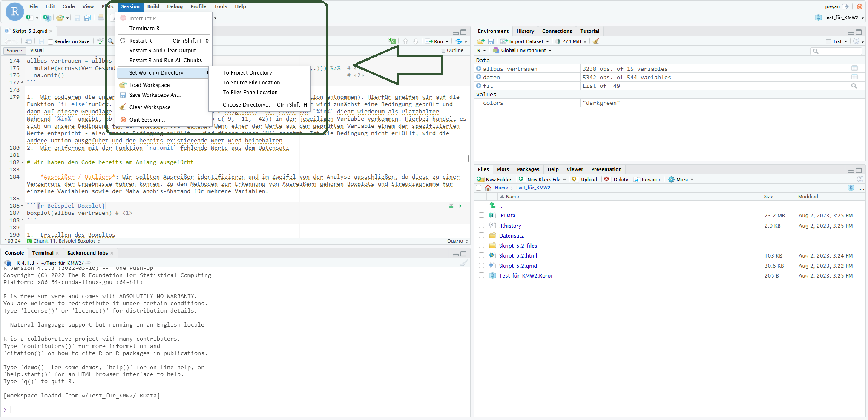Click the Print document icon in main toolbar
868x420 pixels.
coord(101,18)
